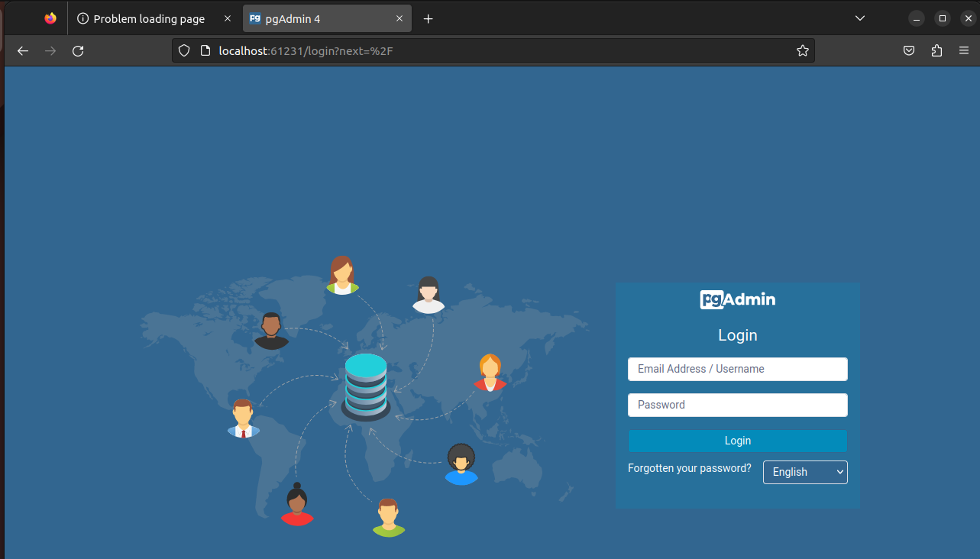Open a new tab with the plus button
This screenshot has height=559, width=980.
[x=428, y=18]
